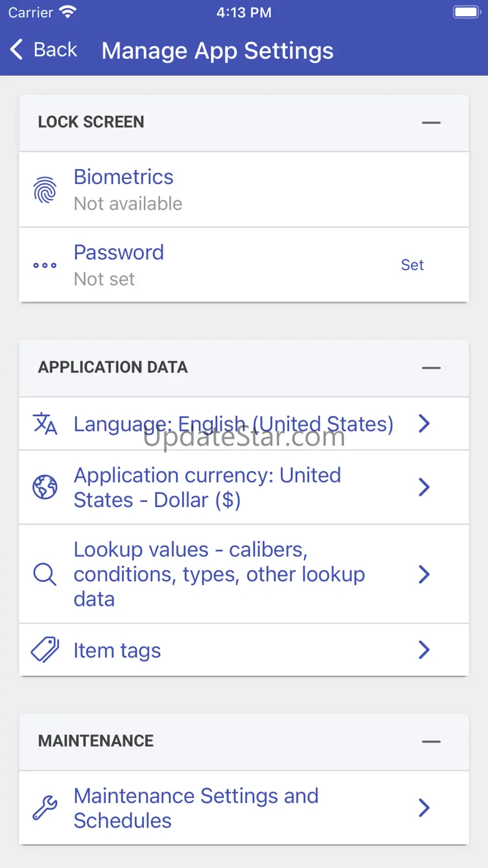The width and height of the screenshot is (488, 868).
Task: Collapse the Maintenance section
Action: (431, 742)
